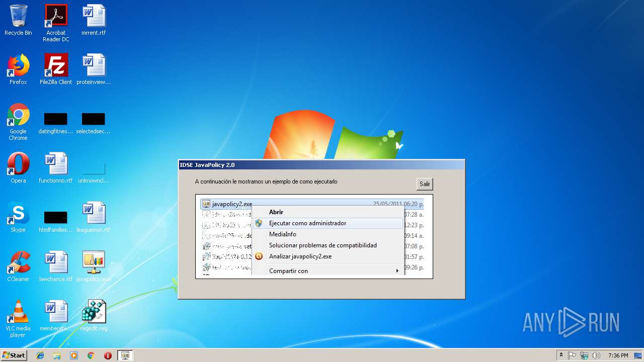Select regedit.reg desktop file
Screen dimensions: 644x362
click(94, 316)
